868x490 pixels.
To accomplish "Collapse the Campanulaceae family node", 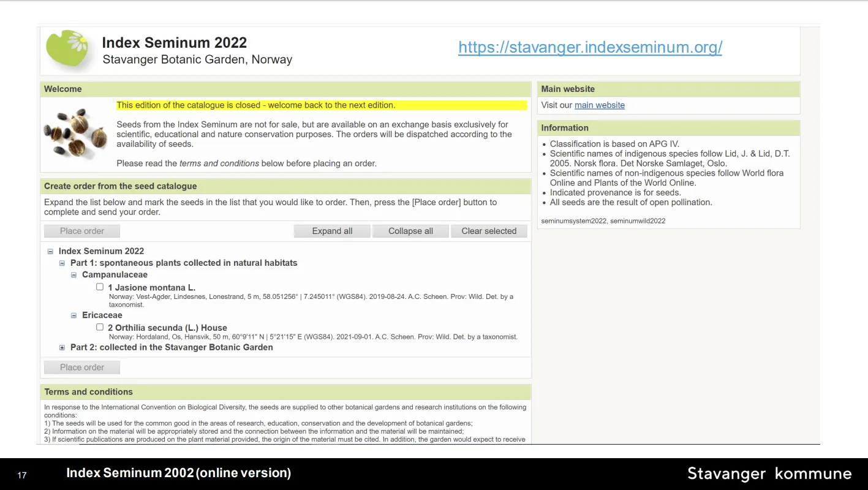I will tap(74, 275).
